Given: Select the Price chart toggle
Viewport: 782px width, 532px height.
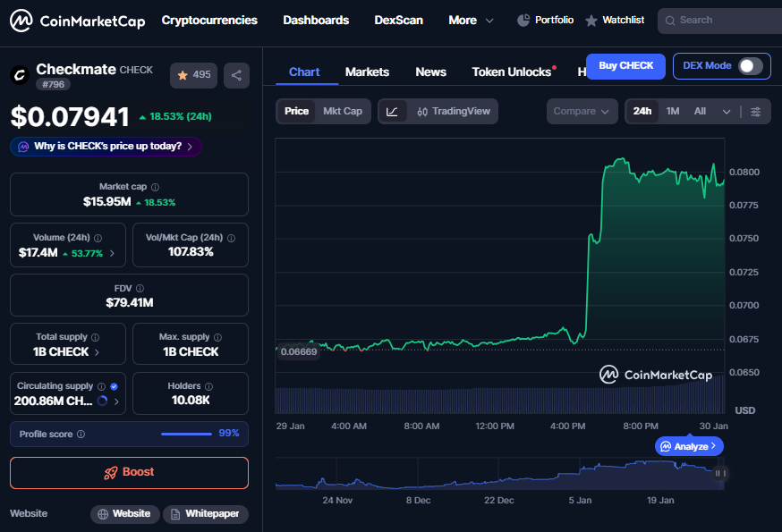Looking at the screenshot, I should coord(296,111).
